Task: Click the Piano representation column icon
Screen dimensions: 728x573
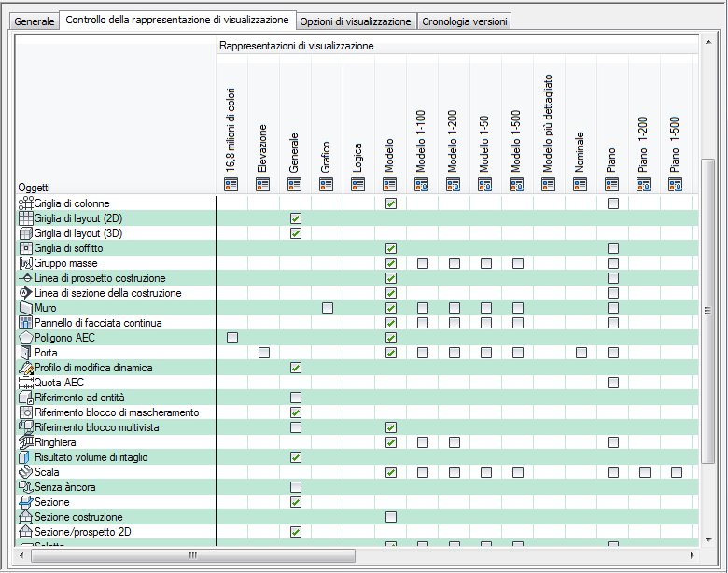Action: 612,185
